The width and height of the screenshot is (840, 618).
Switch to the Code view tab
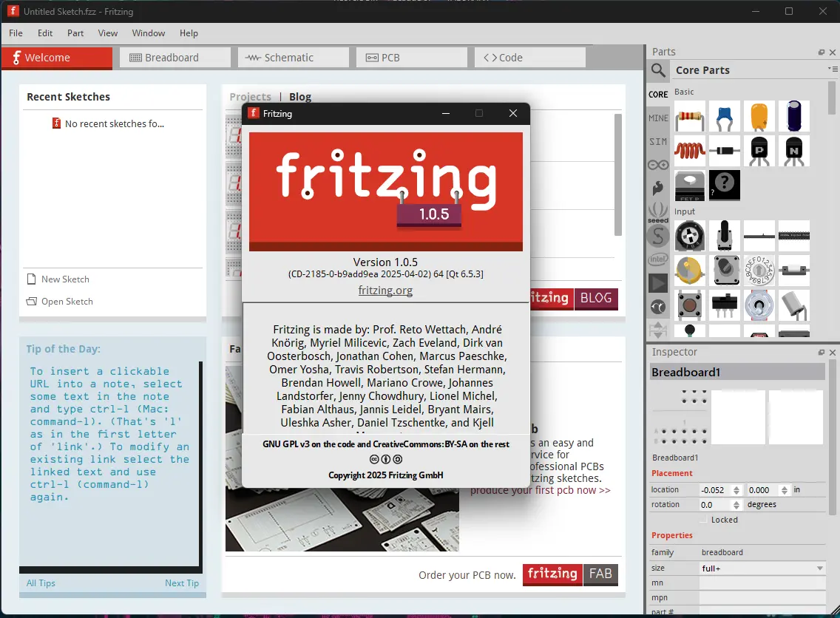[530, 58]
